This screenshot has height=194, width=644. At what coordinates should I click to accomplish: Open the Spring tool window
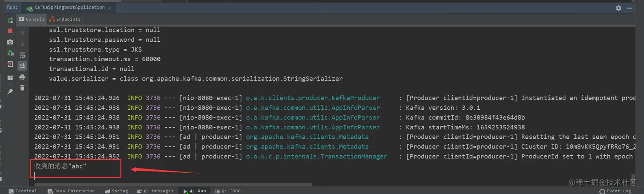pyautogui.click(x=116, y=191)
